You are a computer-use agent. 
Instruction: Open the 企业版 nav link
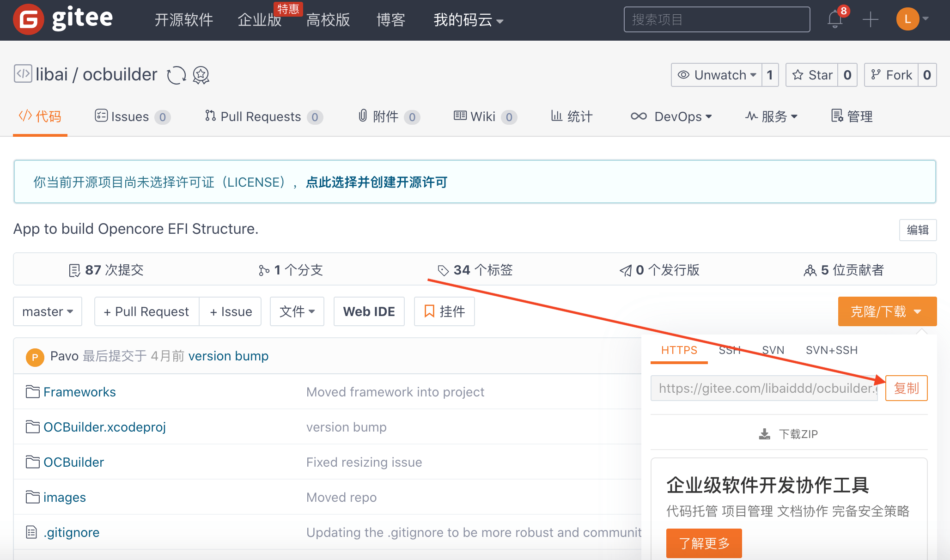tap(260, 20)
